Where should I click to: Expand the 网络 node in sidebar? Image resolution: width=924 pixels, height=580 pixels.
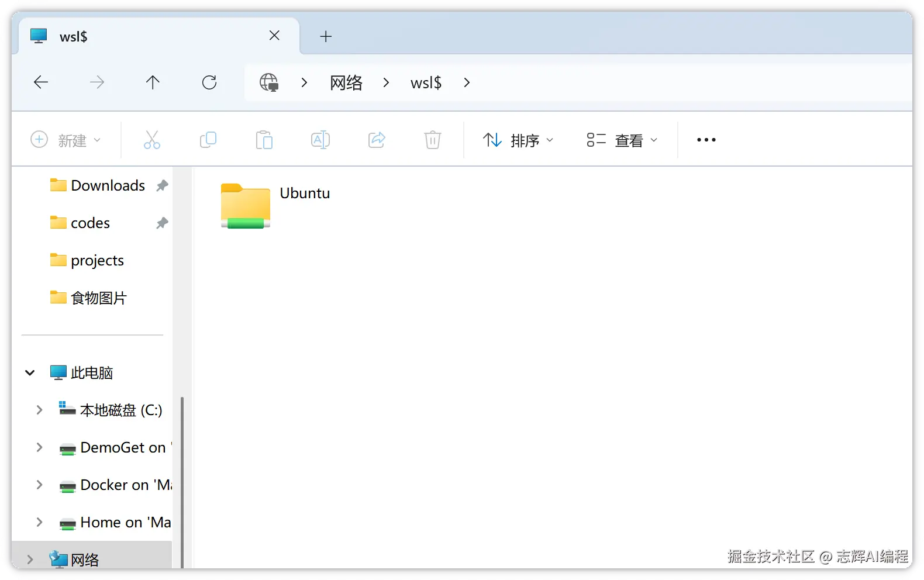(x=30, y=560)
